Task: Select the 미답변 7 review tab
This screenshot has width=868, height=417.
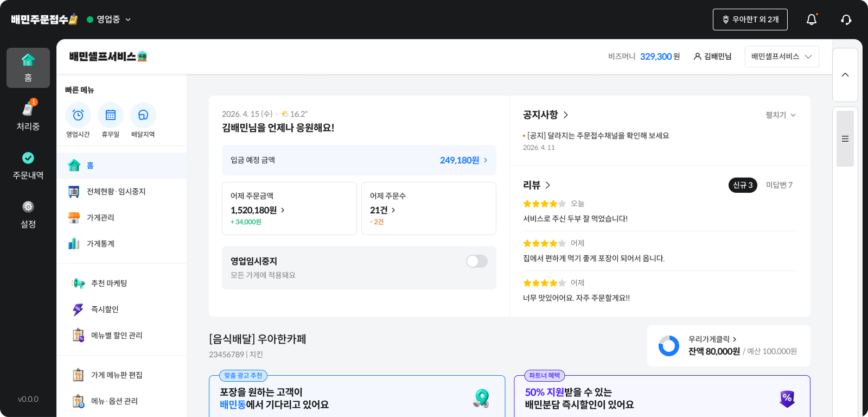Action: (x=779, y=185)
